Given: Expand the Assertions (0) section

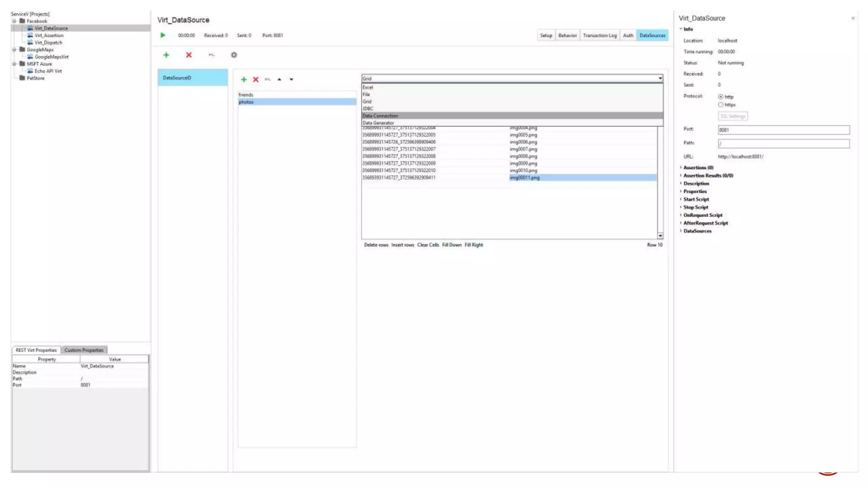Looking at the screenshot, I should pyautogui.click(x=698, y=167).
